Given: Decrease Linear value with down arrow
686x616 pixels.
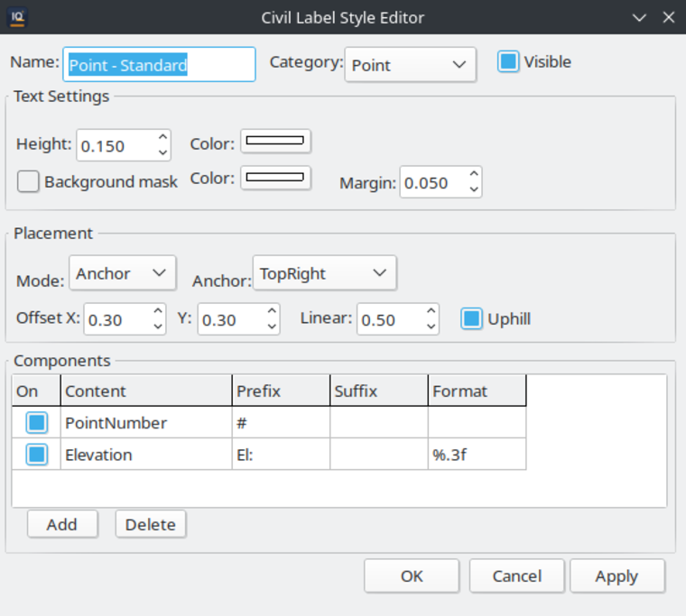Looking at the screenshot, I should 431,326.
